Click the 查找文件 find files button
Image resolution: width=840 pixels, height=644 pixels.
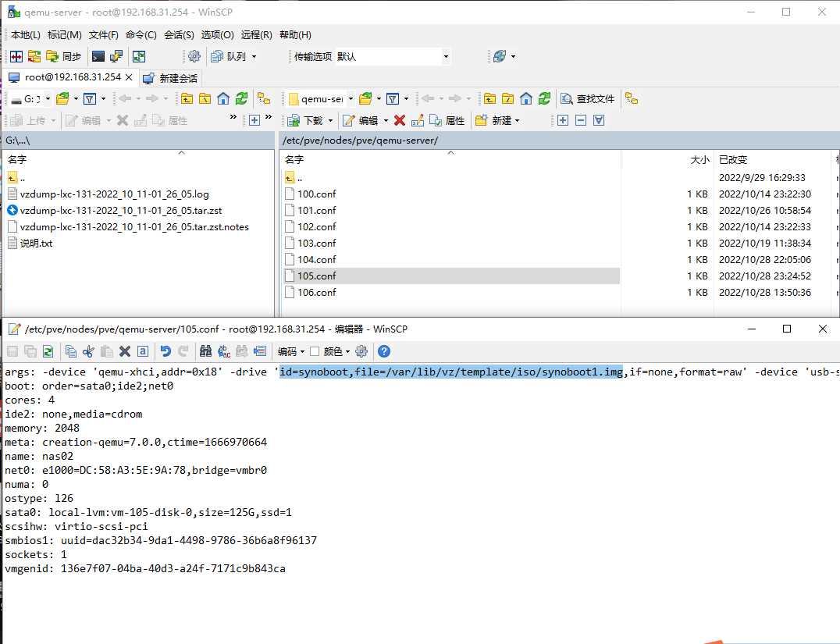(x=588, y=98)
